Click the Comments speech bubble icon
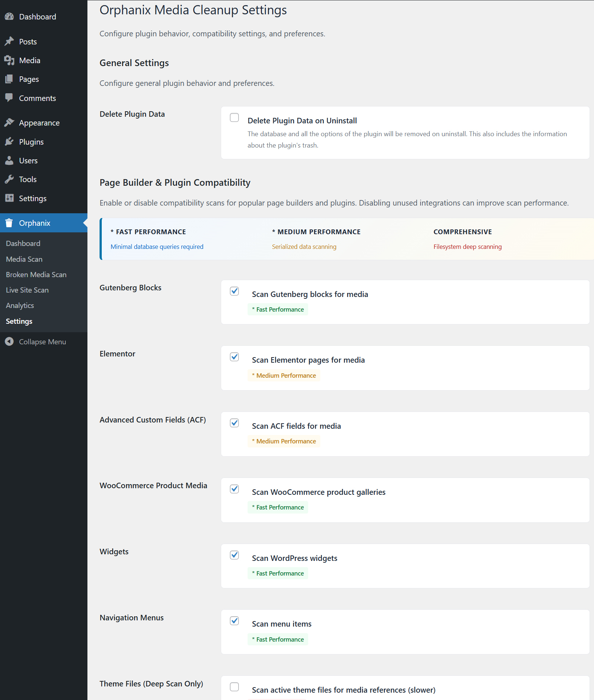The width and height of the screenshot is (594, 700). tap(9, 98)
